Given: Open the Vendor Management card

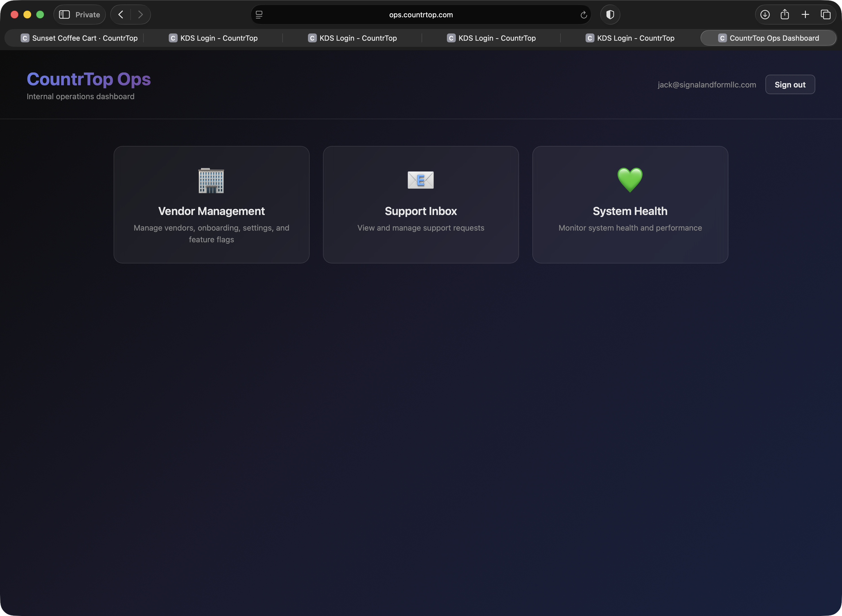Looking at the screenshot, I should 211,204.
